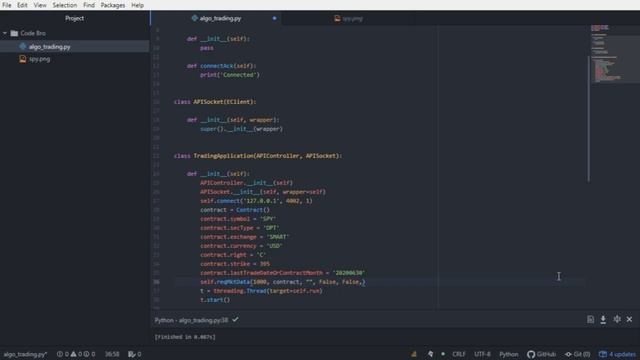Open the linter warnings count indicator
Image resolution: width=640 pixels, height=360 pixels.
(76, 354)
